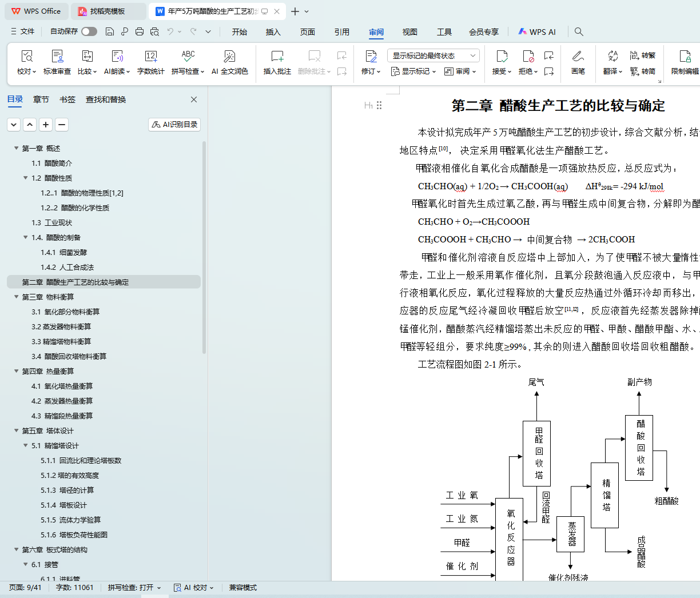This screenshot has height=598, width=700.
Task: Click the search magnifier icon in menu bar
Action: point(579,32)
